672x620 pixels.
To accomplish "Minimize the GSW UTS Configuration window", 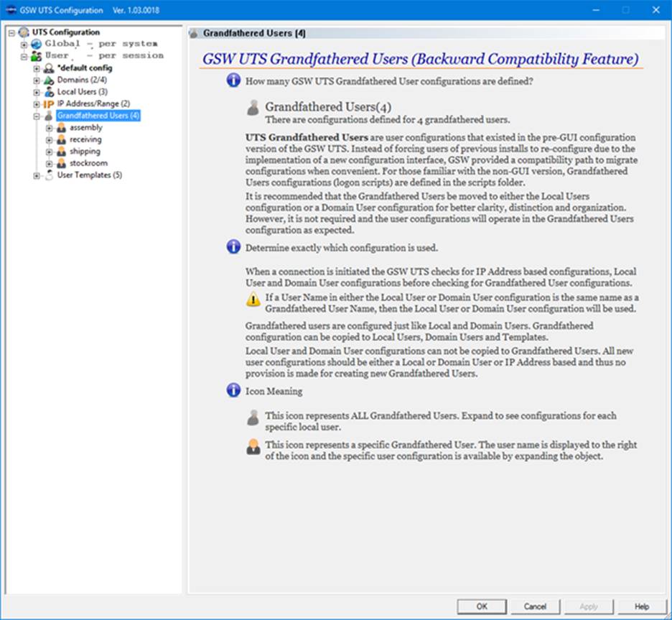I will pos(596,10).
